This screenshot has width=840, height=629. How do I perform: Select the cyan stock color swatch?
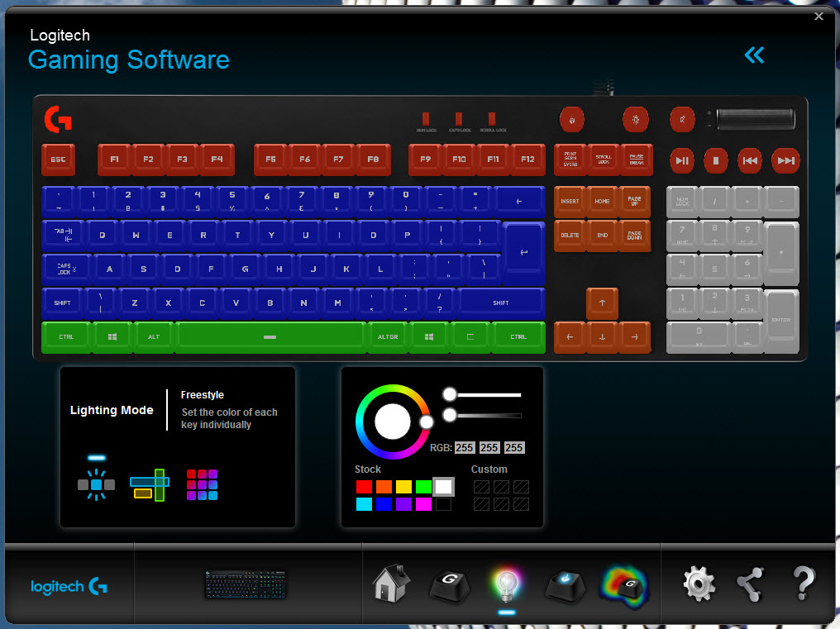[365, 504]
